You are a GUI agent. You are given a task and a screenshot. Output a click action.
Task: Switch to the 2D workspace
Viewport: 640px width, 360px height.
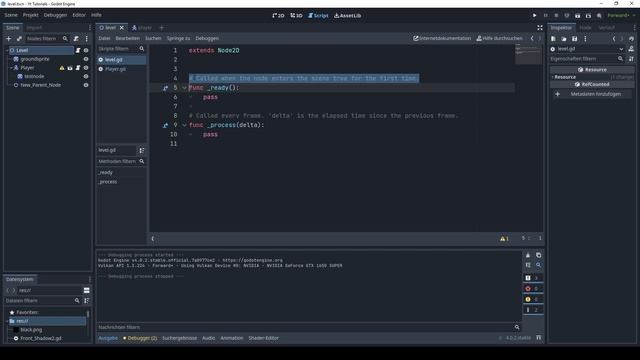coord(278,16)
